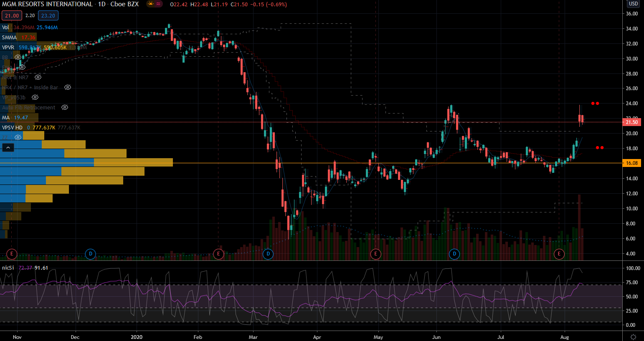Click the Mar label on the time axis

(x=253, y=337)
